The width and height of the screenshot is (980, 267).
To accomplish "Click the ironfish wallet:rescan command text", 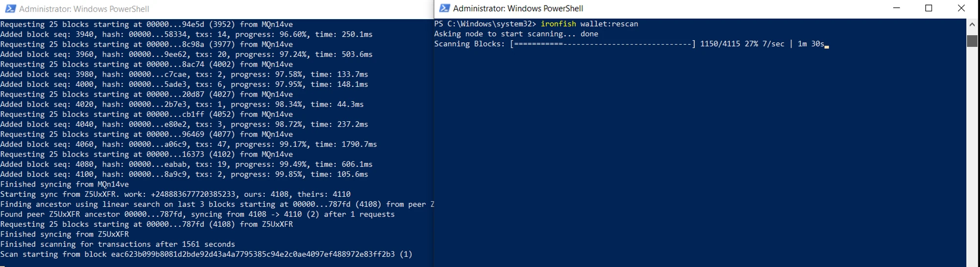I will [589, 24].
